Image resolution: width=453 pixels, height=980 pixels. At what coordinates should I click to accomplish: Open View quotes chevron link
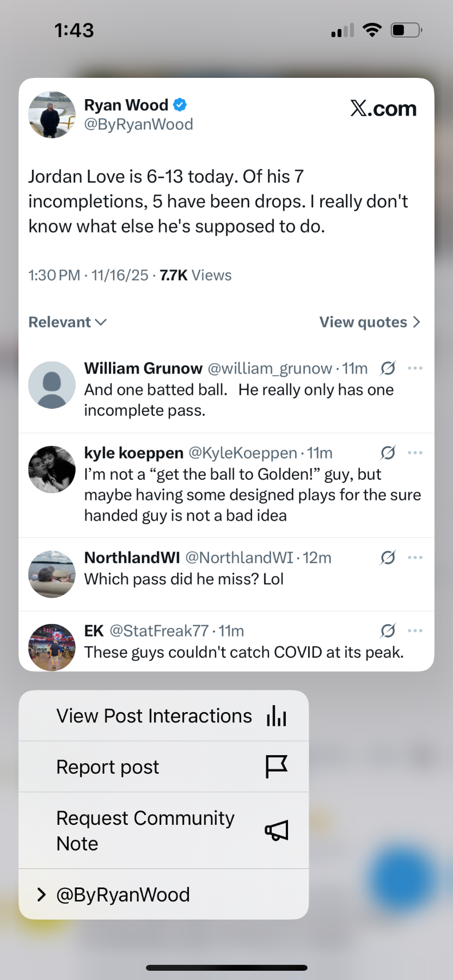coord(370,322)
